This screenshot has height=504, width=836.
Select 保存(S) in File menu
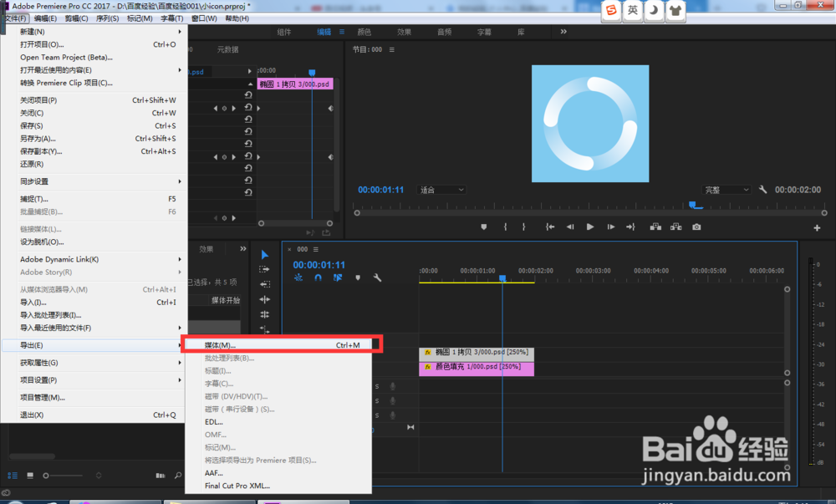pyautogui.click(x=94, y=125)
